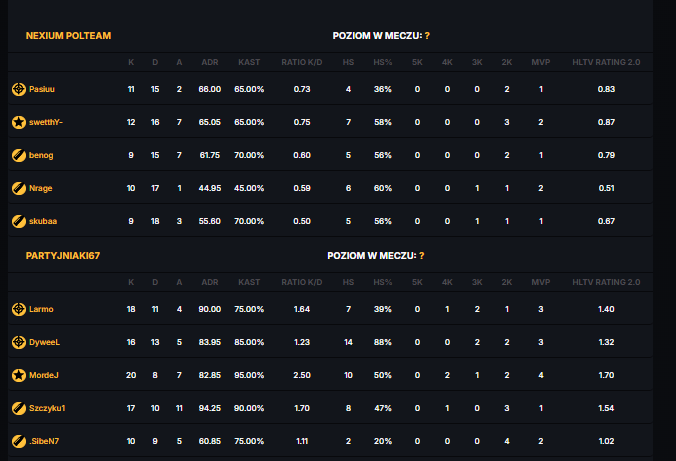Open player profile Larmo
Image resolution: width=676 pixels, height=461 pixels.
(x=41, y=309)
